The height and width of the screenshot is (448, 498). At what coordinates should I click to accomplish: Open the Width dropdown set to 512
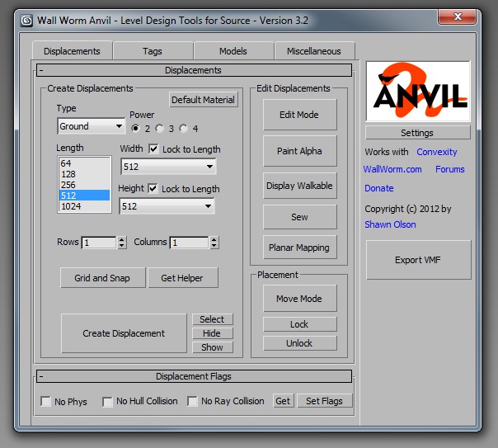click(x=168, y=167)
